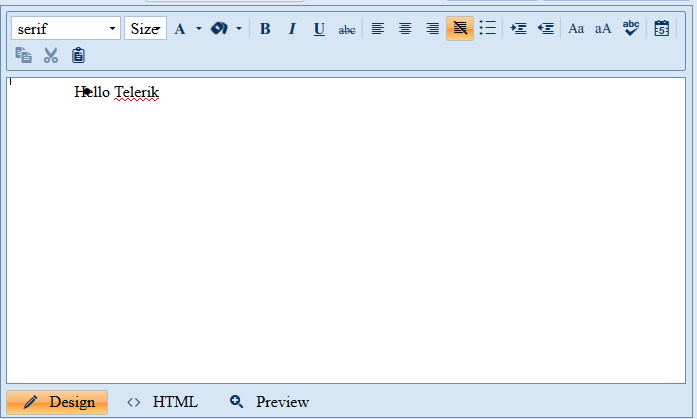Image resolution: width=697 pixels, height=419 pixels.
Task: Click on the text Hello Telerik
Action: (117, 93)
